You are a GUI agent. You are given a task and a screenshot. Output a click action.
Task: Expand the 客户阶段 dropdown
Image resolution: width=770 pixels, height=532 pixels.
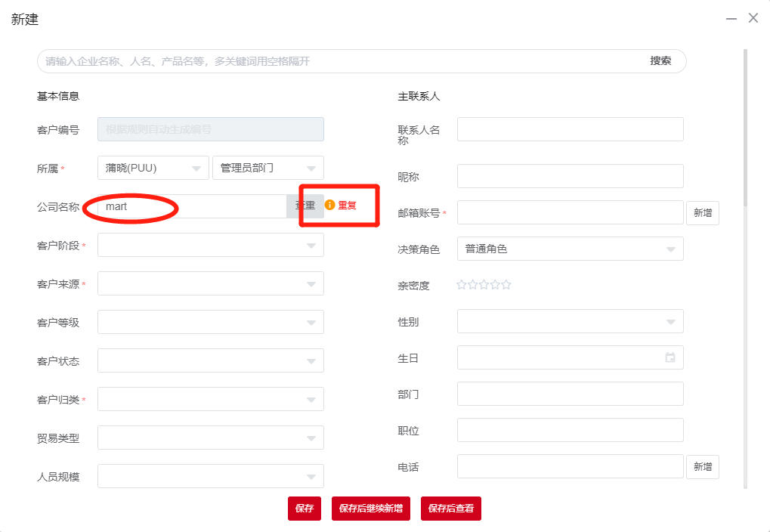coord(211,245)
